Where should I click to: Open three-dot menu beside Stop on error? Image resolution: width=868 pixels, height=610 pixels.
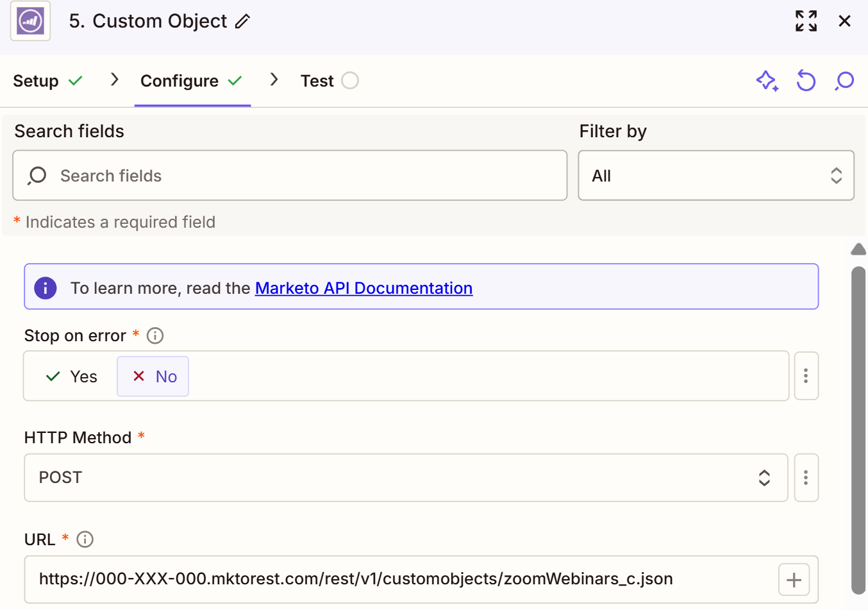pos(806,376)
